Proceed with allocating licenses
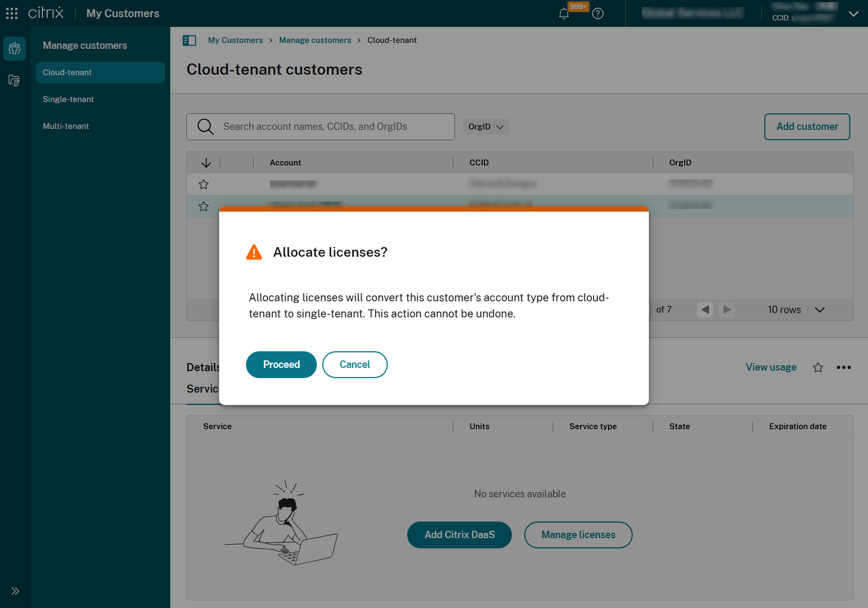868x608 pixels. [x=281, y=365]
